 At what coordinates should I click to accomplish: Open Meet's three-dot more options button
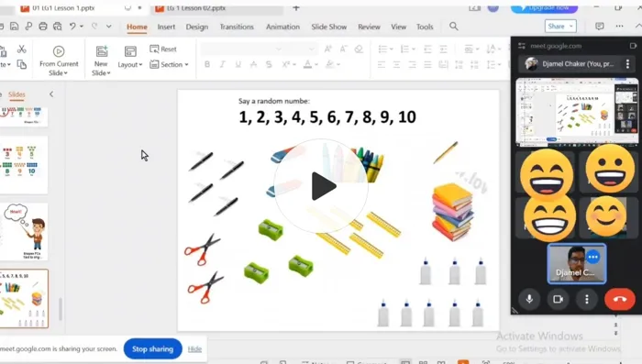587,299
